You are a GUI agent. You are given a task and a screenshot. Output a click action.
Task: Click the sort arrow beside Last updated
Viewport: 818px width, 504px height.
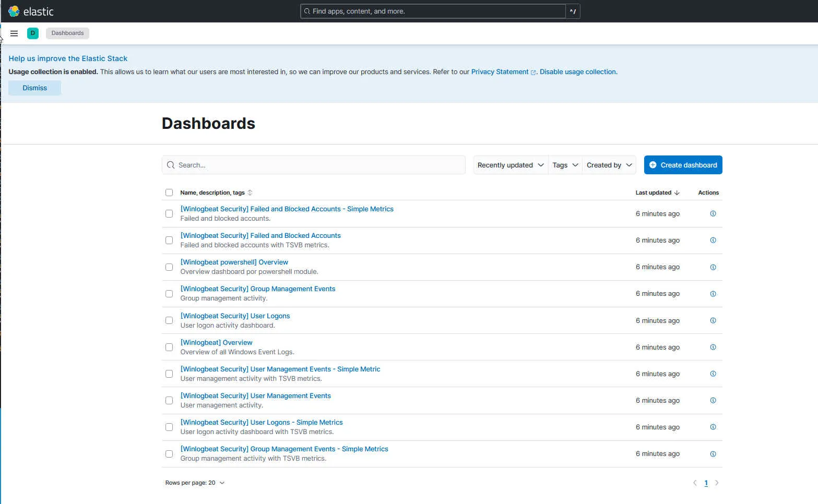[x=677, y=193]
